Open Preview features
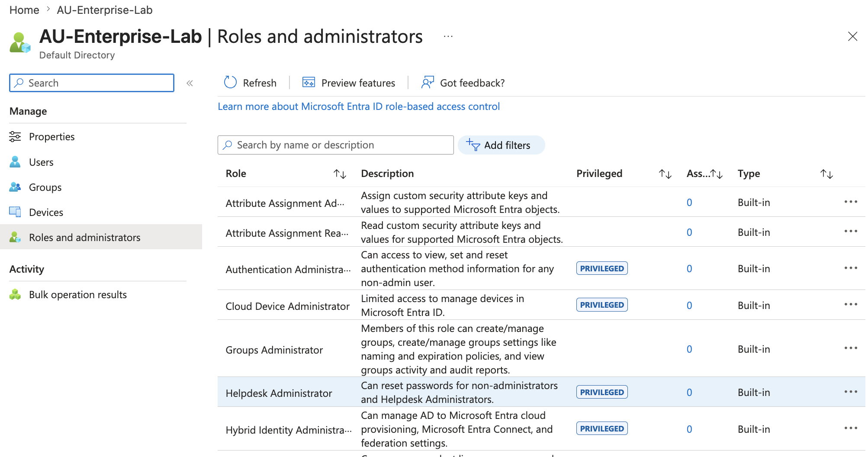 point(349,83)
